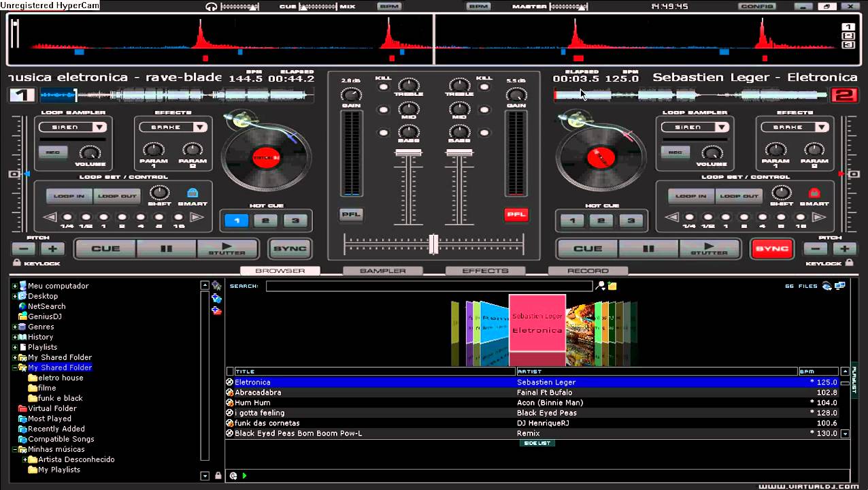Screen dimensions: 868x490
Task: Click the magnifier icon beside the search field
Action: pos(601,286)
